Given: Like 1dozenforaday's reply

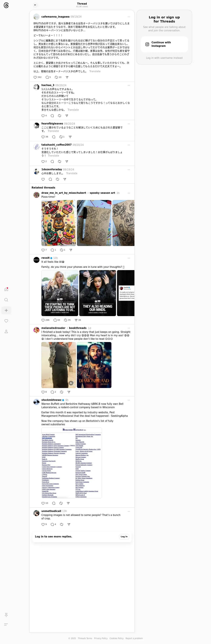Looking at the screenshot, I should 43,179.
